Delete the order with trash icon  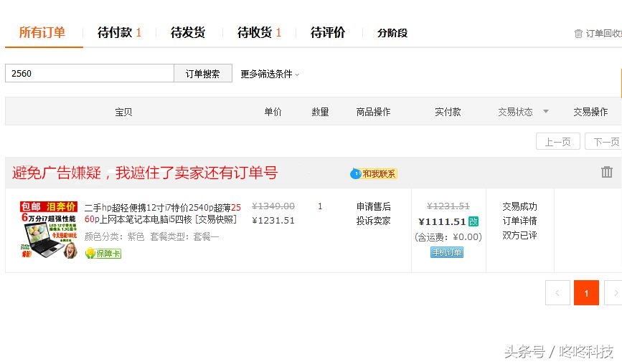pyautogui.click(x=606, y=172)
